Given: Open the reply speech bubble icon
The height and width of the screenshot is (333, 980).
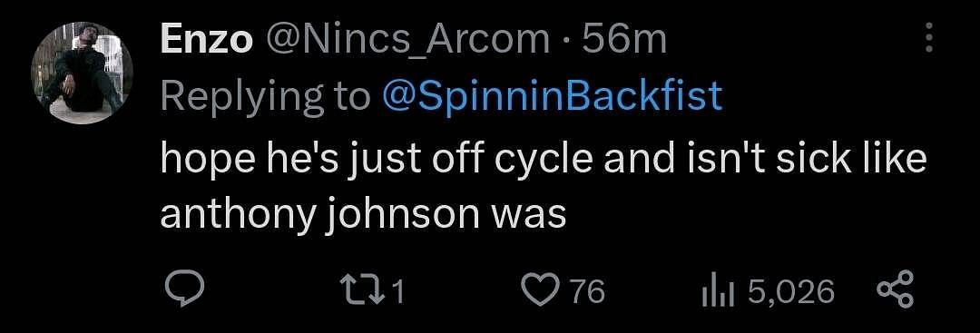Looking at the screenshot, I should [183, 291].
